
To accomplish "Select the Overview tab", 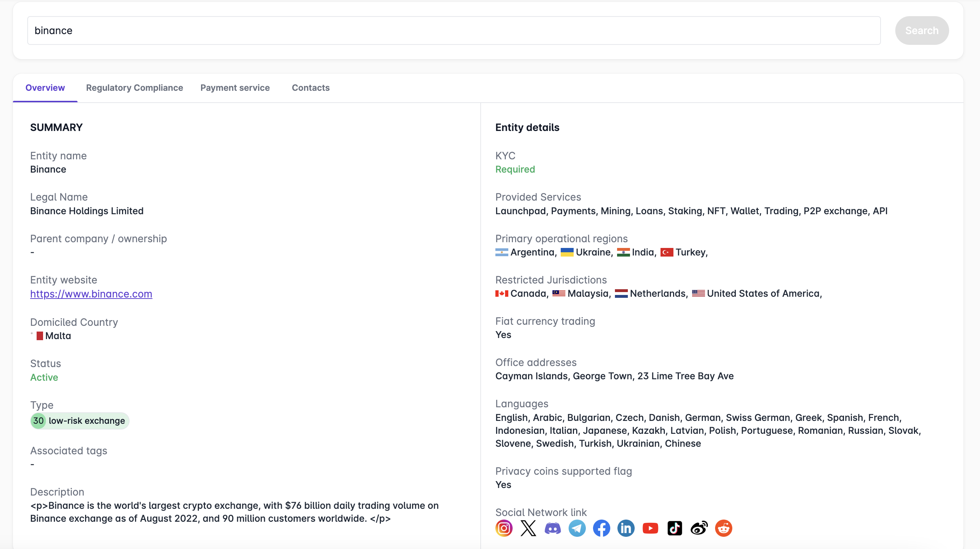I will coord(45,88).
